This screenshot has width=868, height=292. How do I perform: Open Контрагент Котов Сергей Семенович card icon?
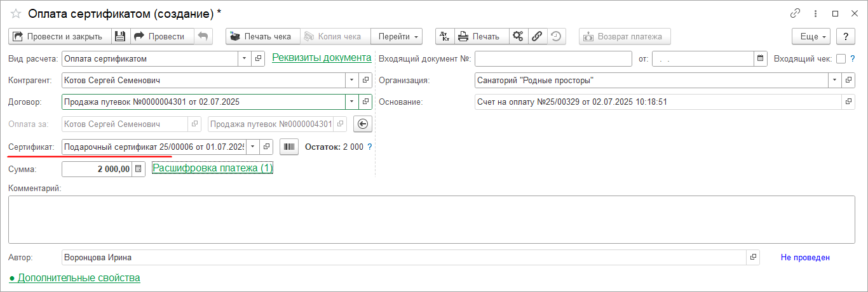pos(365,81)
